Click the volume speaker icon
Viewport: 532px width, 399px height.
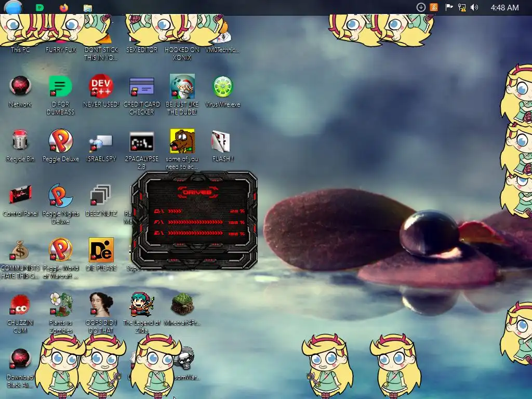coord(474,7)
